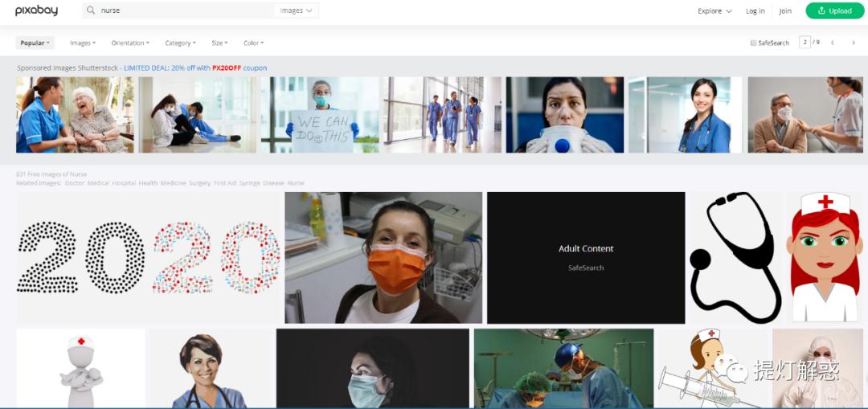Open sponsored image of nurse with elderly woman
Screen dimensions: 868x409
point(75,115)
